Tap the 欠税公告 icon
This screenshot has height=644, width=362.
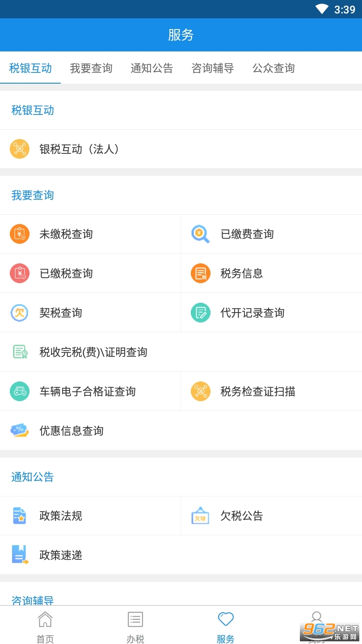pos(200,516)
